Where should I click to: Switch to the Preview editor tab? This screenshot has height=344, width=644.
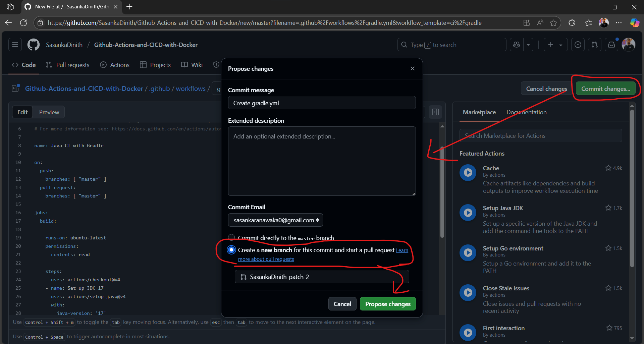pyautogui.click(x=49, y=112)
